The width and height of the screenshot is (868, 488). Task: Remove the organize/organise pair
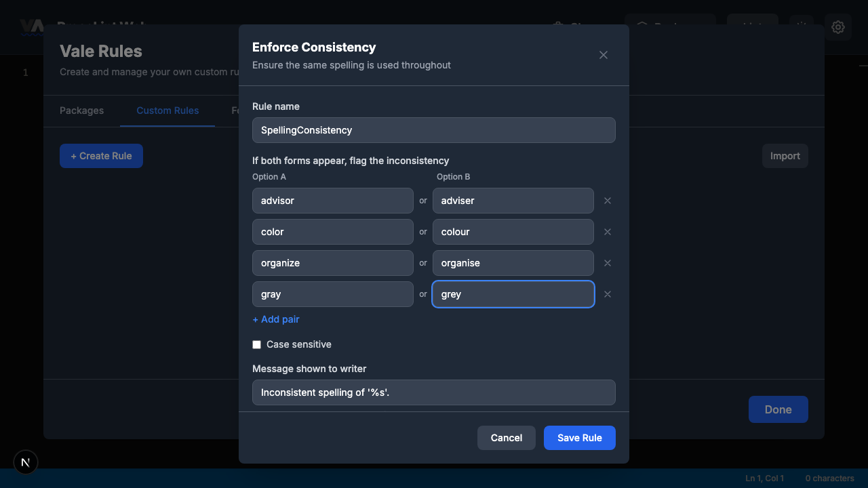coord(607,262)
